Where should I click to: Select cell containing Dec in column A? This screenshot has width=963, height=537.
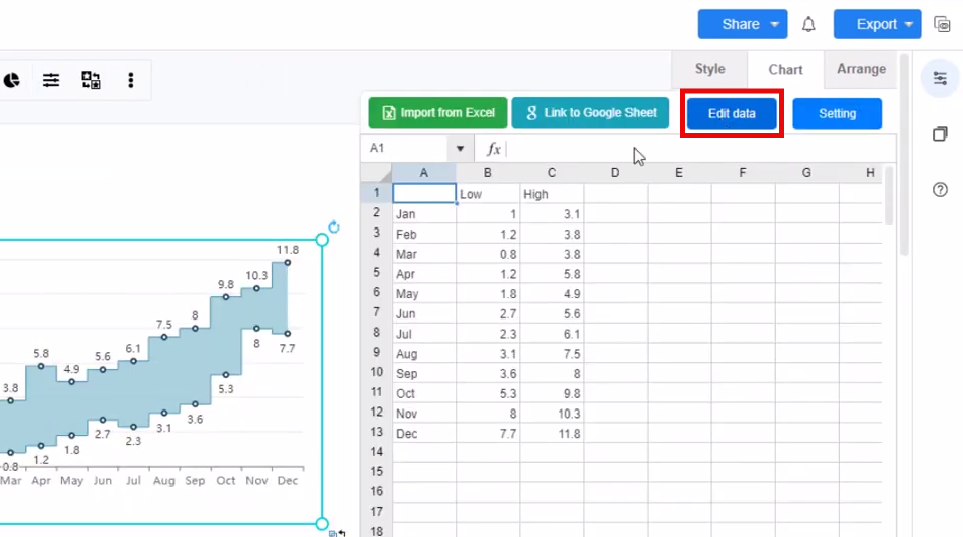coord(424,434)
